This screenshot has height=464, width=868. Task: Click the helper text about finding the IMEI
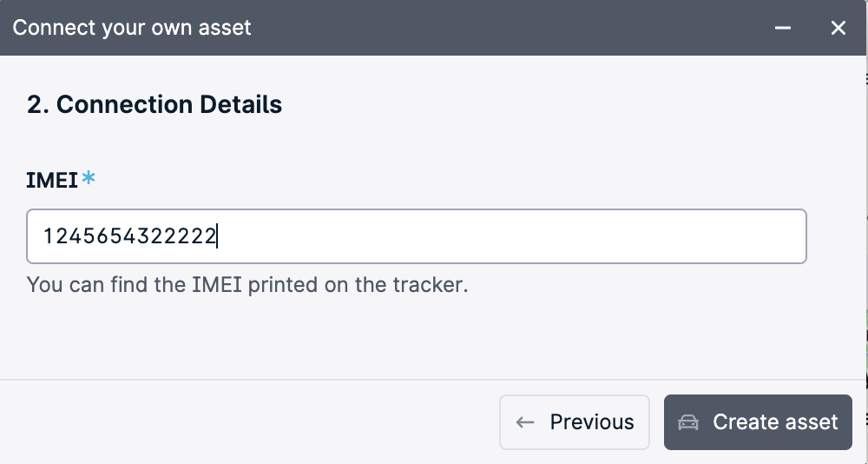point(247,284)
